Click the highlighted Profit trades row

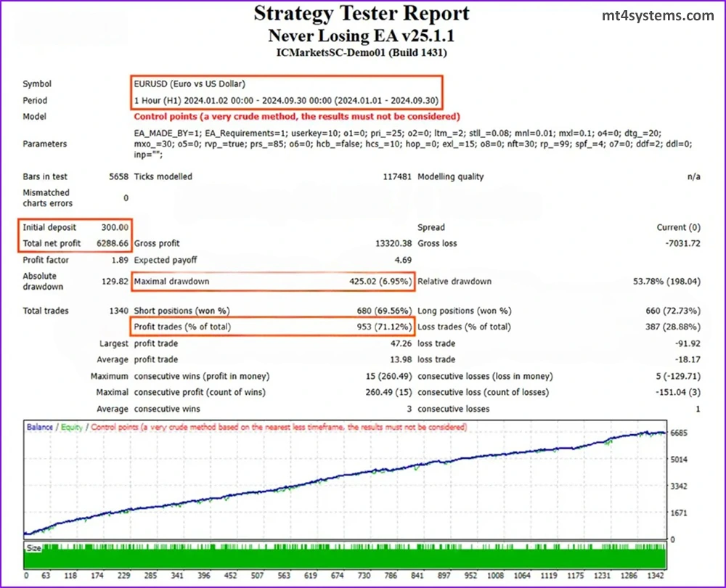click(272, 327)
